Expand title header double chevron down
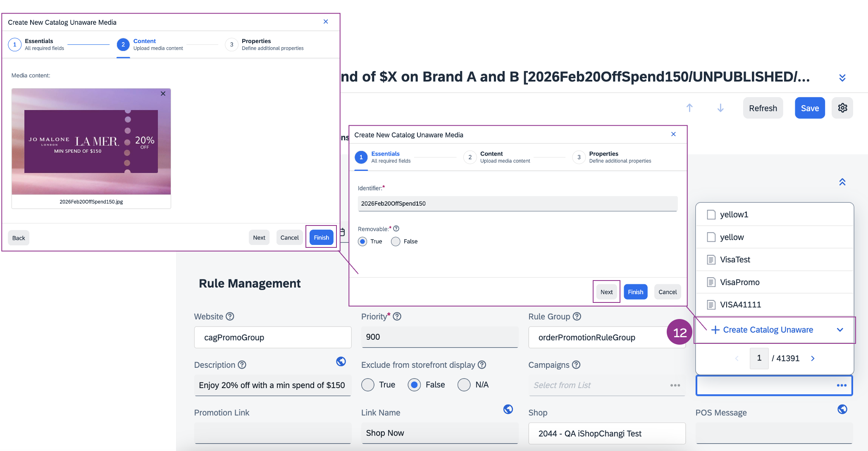This screenshot has height=451, width=868. tap(842, 78)
